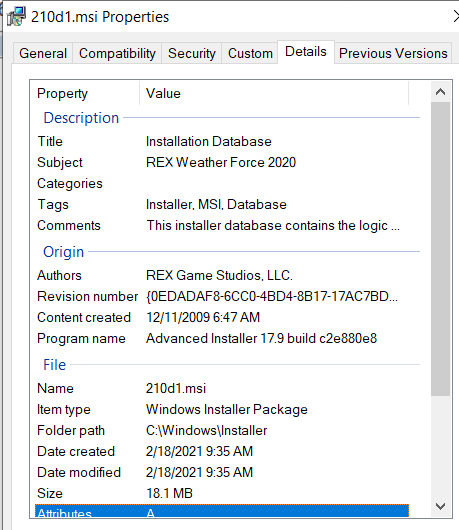Click the Property column header
The width and height of the screenshot is (459, 530).
coord(63,93)
